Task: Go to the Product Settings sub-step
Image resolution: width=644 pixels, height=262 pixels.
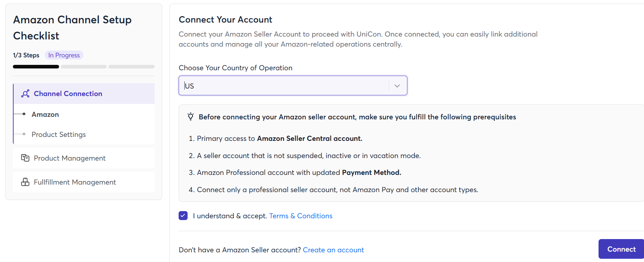Action: tap(59, 134)
